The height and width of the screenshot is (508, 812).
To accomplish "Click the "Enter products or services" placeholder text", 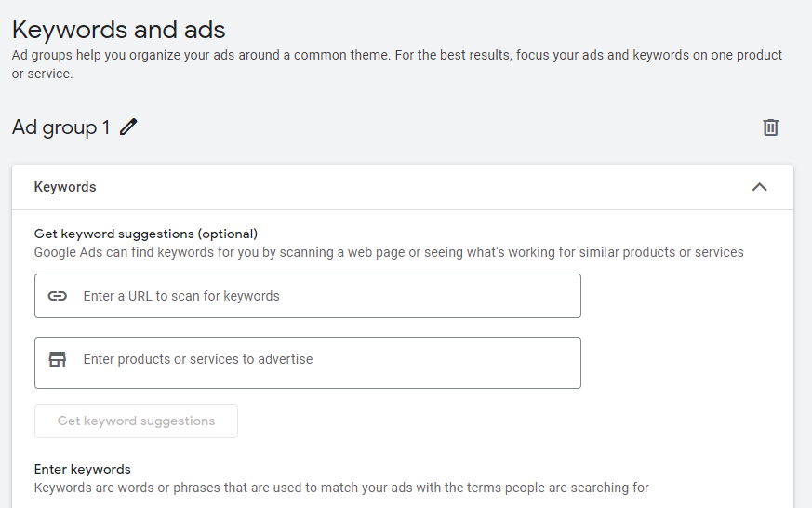I will tap(198, 359).
